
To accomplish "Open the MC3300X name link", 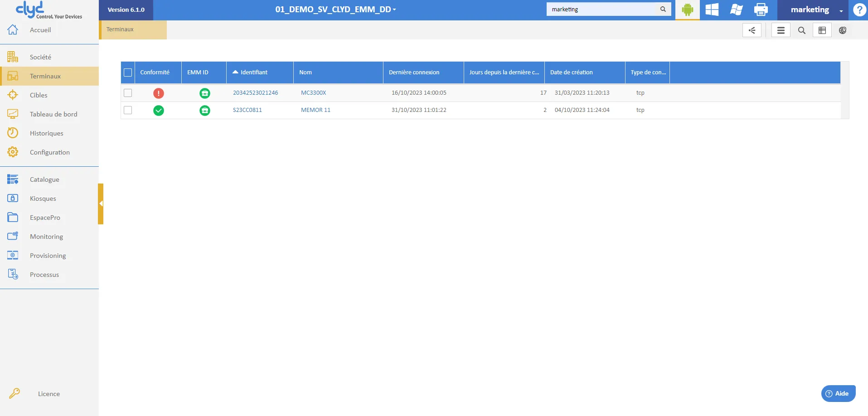I will 313,93.
